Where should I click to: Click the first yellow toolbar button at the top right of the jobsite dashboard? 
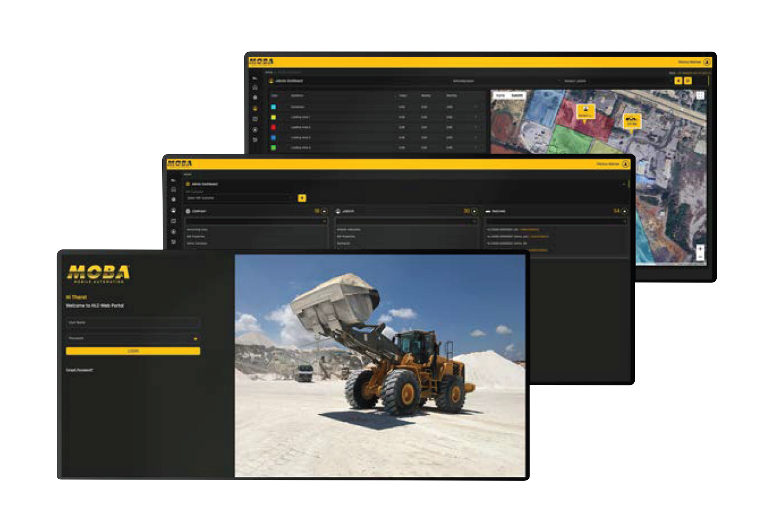678,81
